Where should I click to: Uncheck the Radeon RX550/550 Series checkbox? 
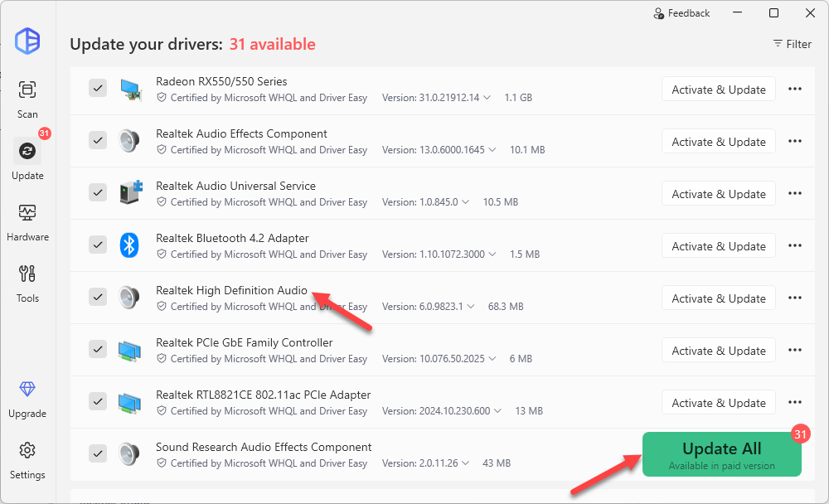coord(98,89)
